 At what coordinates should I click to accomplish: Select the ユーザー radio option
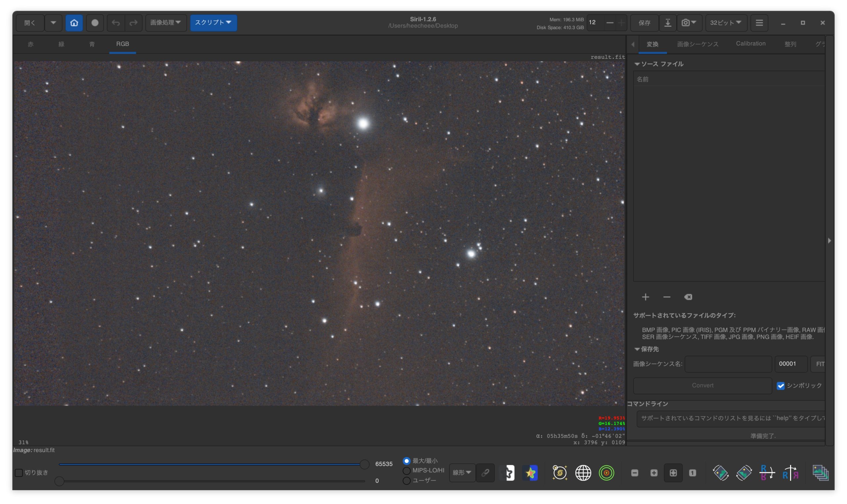pos(407,481)
